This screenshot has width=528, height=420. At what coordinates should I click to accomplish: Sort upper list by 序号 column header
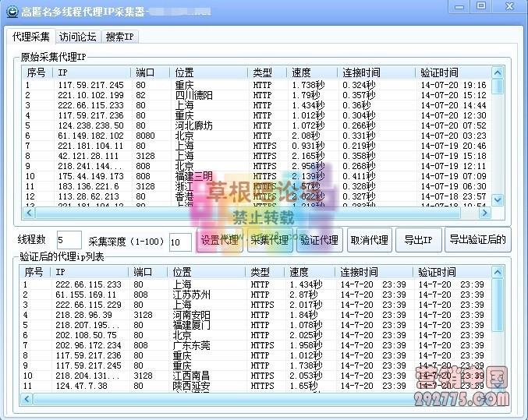(37, 72)
